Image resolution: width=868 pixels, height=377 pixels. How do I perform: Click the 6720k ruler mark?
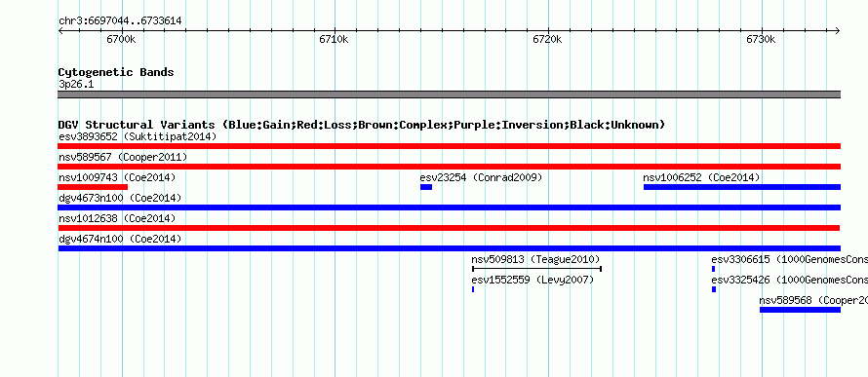[547, 39]
